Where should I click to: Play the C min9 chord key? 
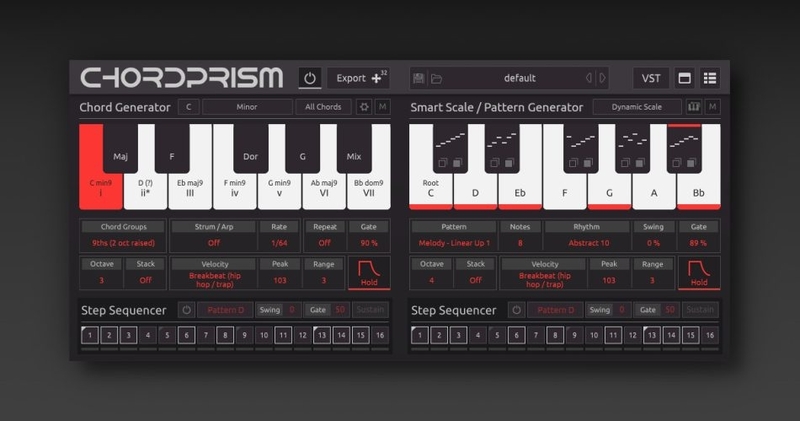(x=100, y=189)
